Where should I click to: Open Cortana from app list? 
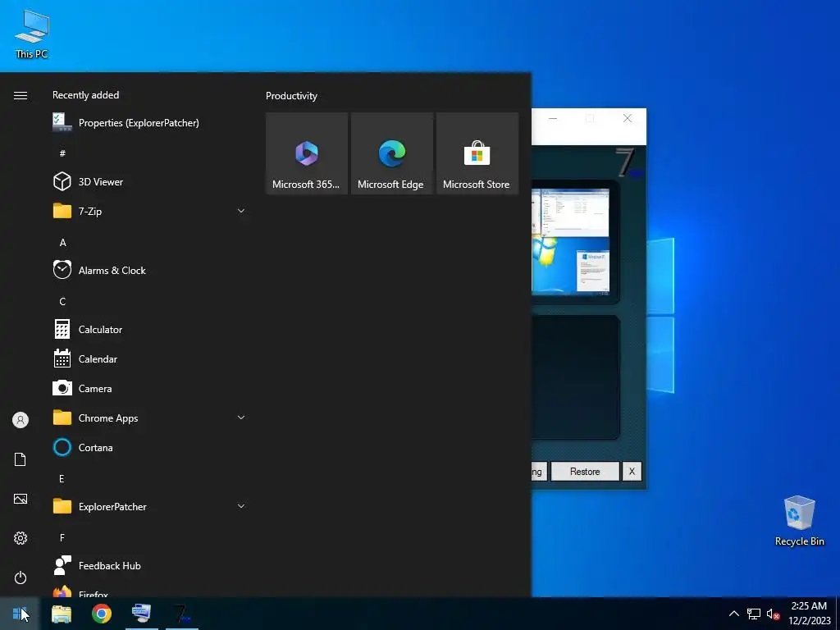149,447
